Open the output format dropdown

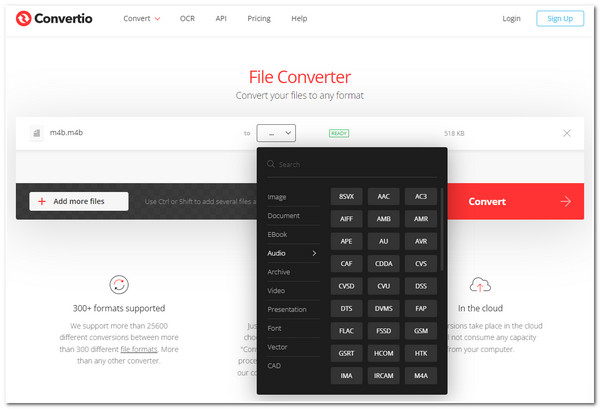pyautogui.click(x=276, y=133)
